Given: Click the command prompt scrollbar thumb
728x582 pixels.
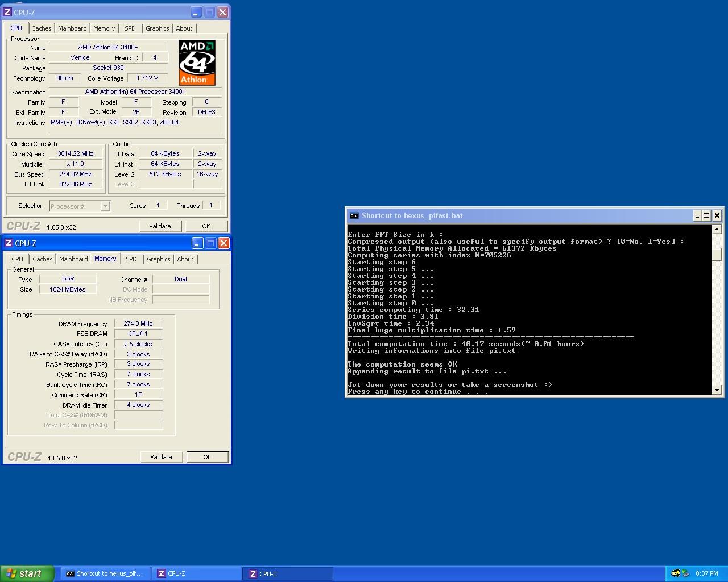Looking at the screenshot, I should [717, 255].
